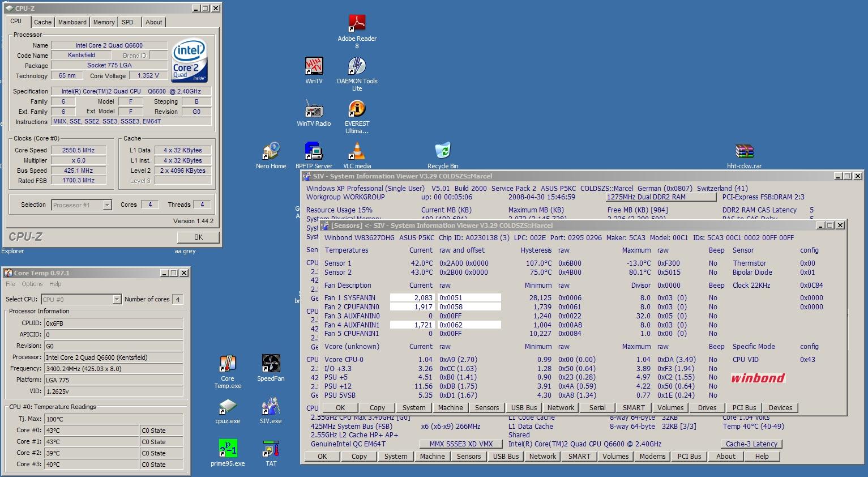Open SIV.exe desktop icon
Screen dimensions: 868x477
271,406
